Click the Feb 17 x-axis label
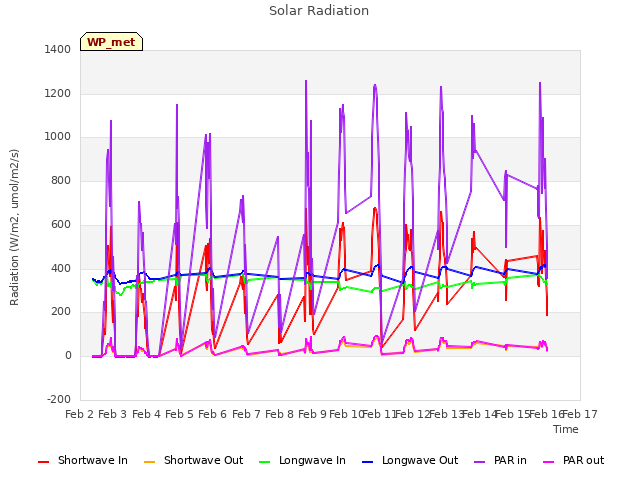Screen dimensions: 640x480 (580, 415)
